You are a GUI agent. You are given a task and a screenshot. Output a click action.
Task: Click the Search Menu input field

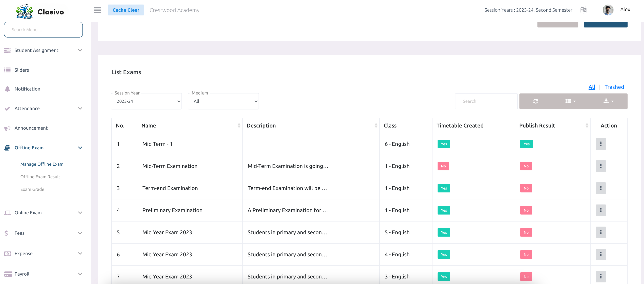(43, 30)
